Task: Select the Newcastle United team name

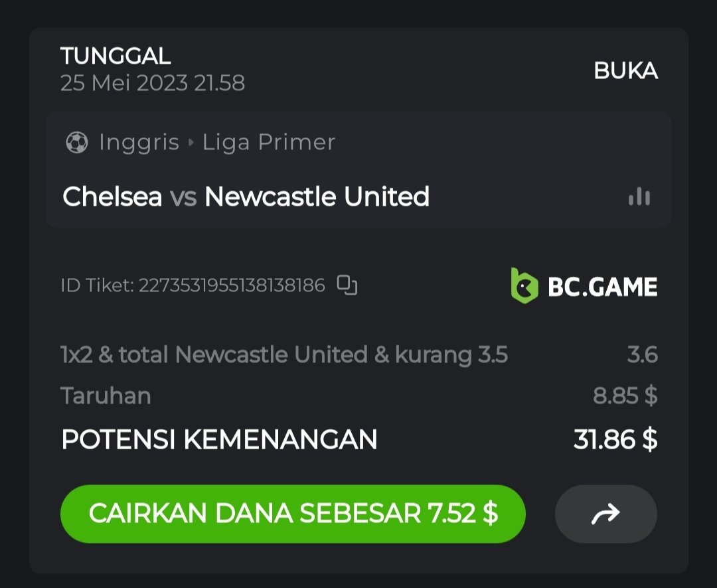Action: 317,196
